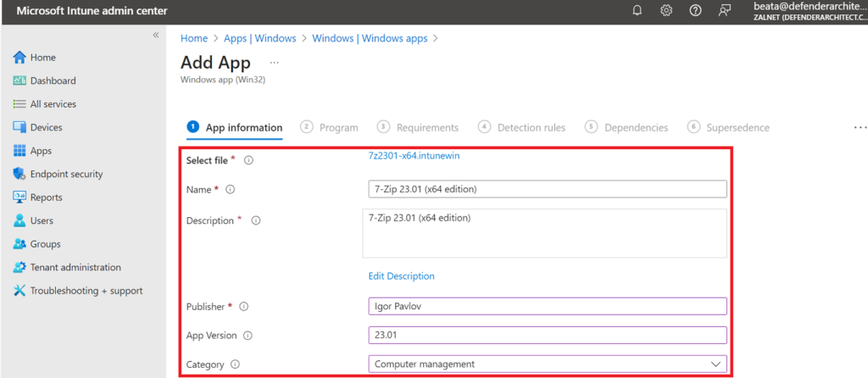Show info tooltip next to App Version
Screen dimensions: 868x378
coord(248,336)
